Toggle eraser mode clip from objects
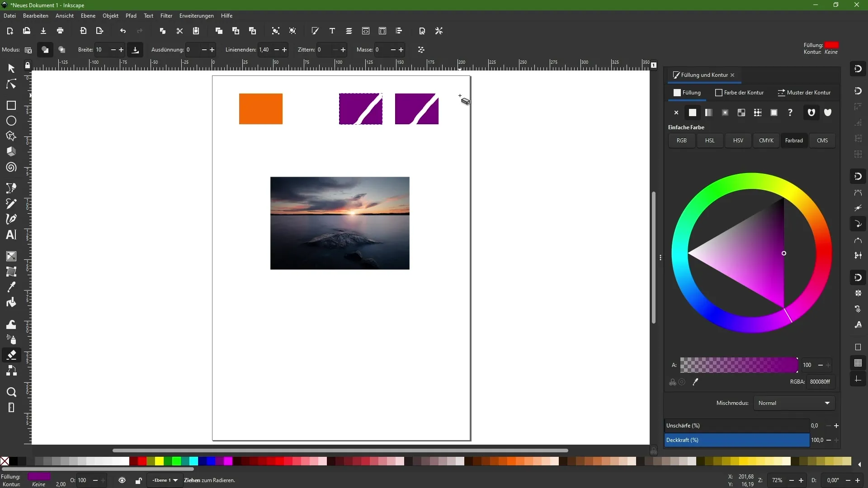The height and width of the screenshot is (488, 868). 62,50
